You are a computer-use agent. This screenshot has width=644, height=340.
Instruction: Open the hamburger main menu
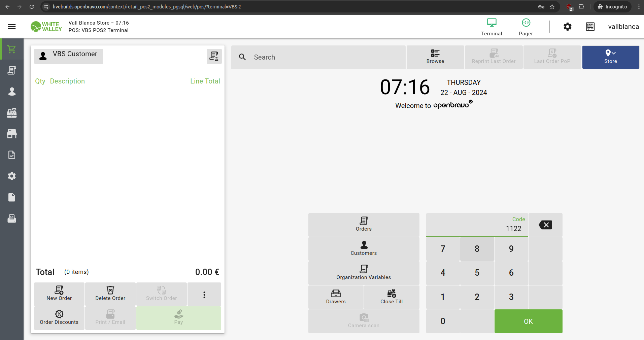12,27
